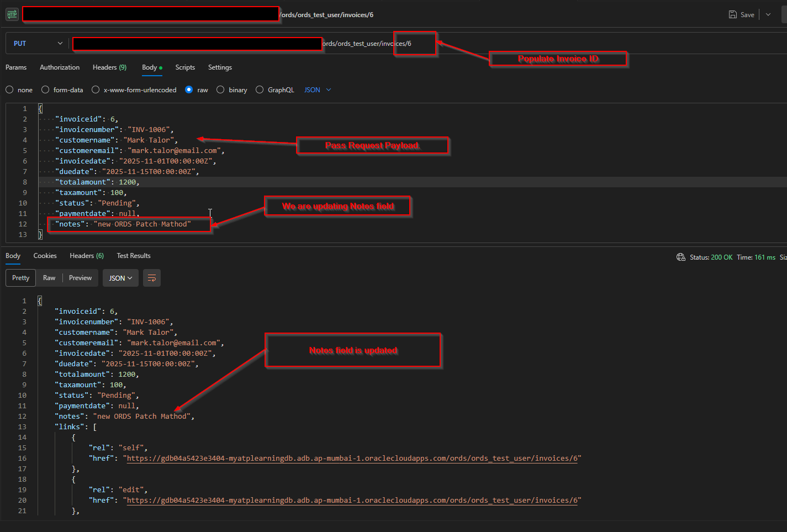This screenshot has width=787, height=532.
Task: Select the form-data body option
Action: pos(45,89)
